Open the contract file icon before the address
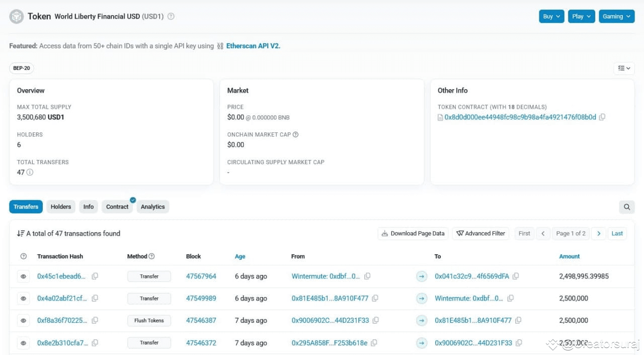The image size is (644, 355). pos(440,117)
